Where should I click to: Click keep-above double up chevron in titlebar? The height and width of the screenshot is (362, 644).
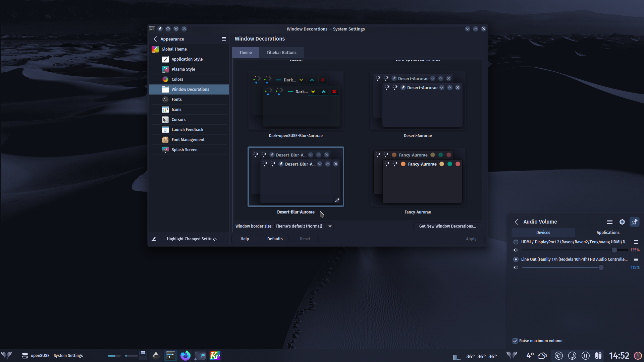point(168,29)
